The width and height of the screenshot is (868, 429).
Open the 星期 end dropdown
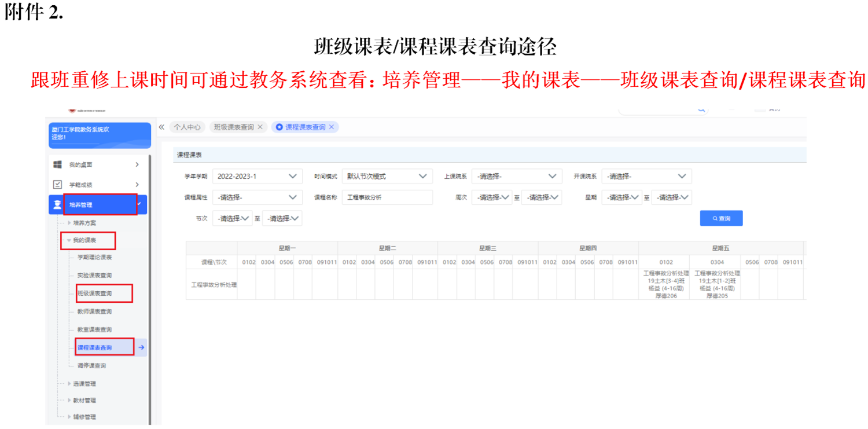[x=671, y=197]
